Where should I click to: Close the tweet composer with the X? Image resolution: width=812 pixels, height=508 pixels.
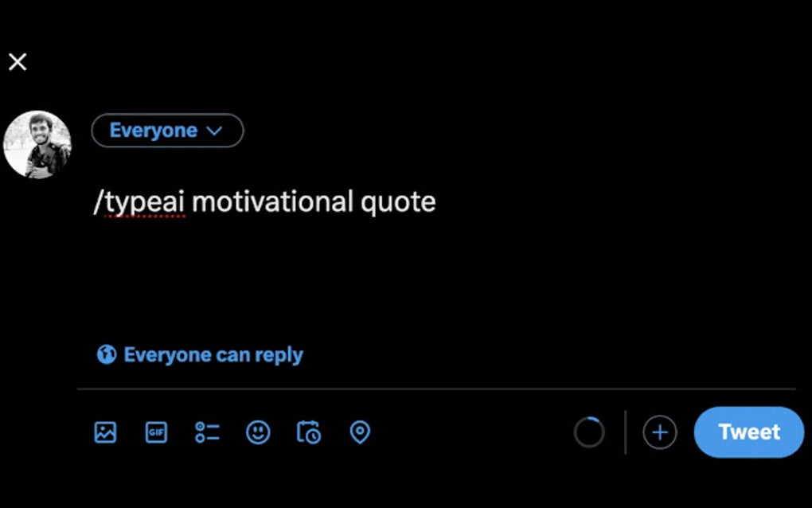pyautogui.click(x=17, y=61)
